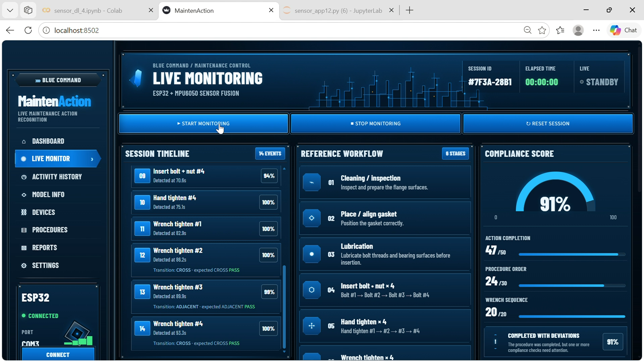This screenshot has height=362, width=644.
Task: Go to Activity History
Action: pyautogui.click(x=58, y=177)
